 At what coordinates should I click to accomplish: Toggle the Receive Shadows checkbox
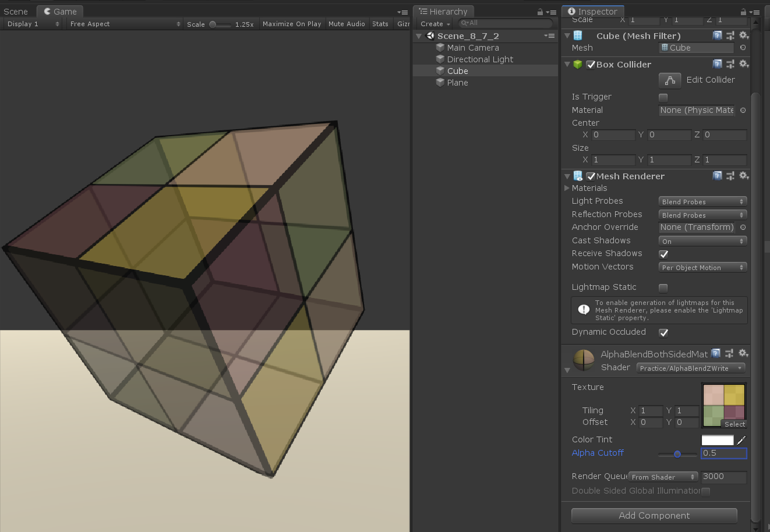click(x=663, y=254)
